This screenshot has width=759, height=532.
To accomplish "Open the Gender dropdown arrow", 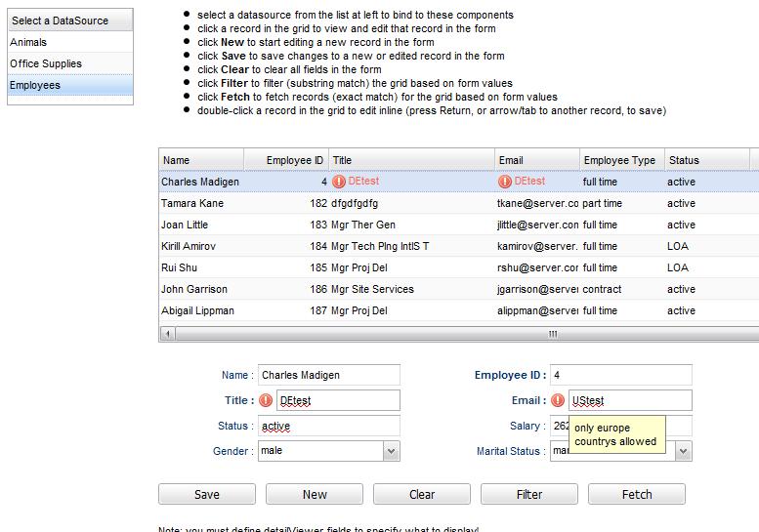I will [x=392, y=451].
